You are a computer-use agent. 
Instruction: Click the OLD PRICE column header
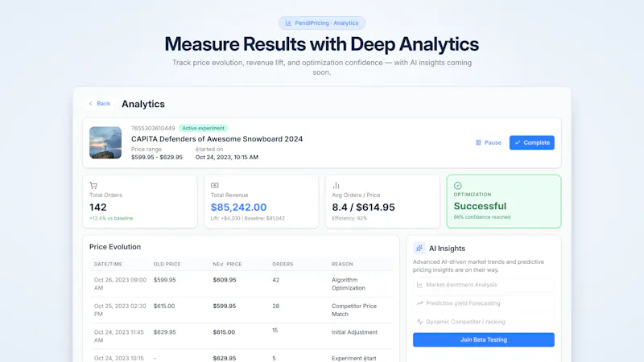coord(167,265)
